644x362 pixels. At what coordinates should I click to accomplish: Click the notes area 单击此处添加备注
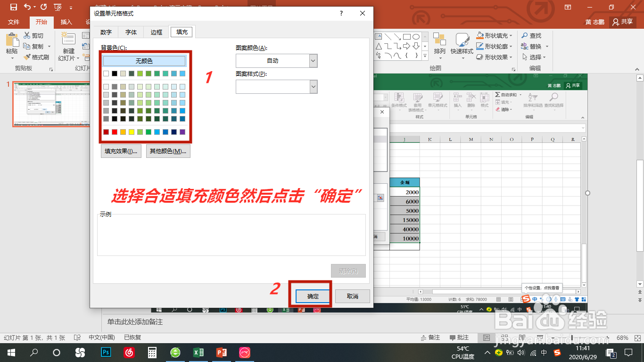point(135,322)
